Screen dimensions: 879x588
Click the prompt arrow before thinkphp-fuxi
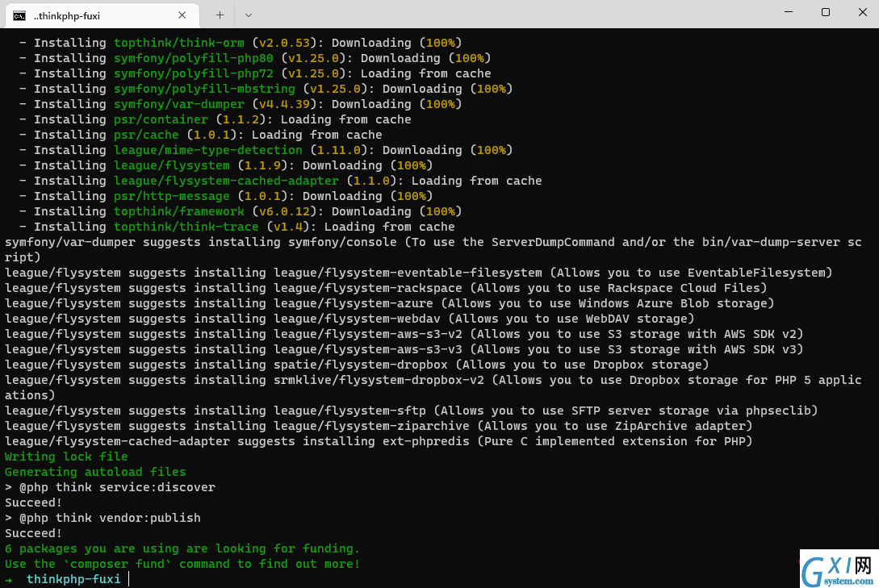coord(8,580)
